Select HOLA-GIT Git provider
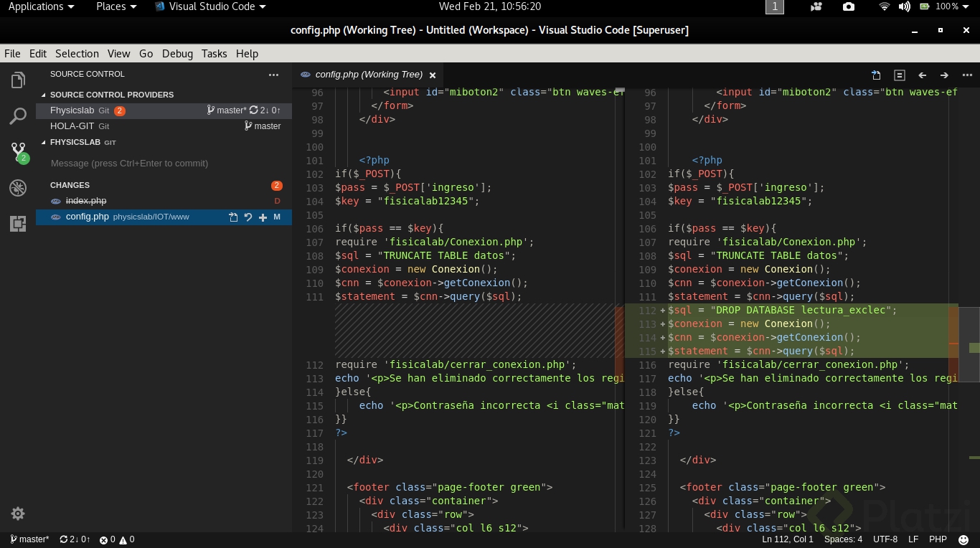Viewport: 980px width, 548px height. point(164,126)
